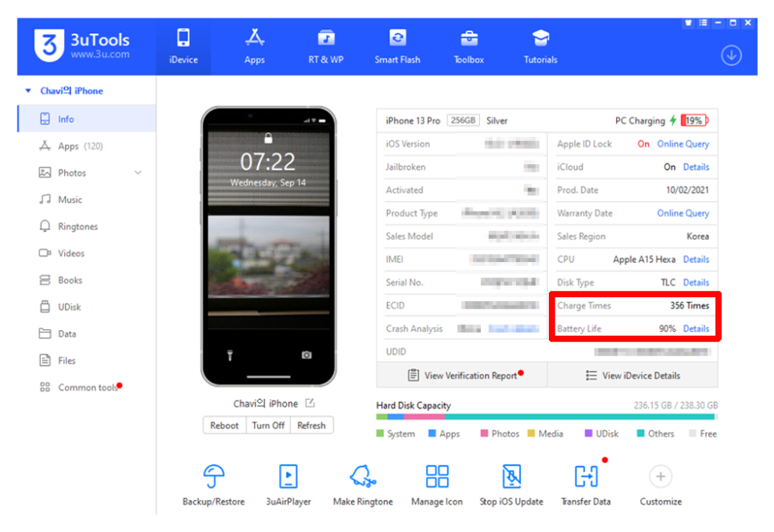Image resolution: width=774 pixels, height=532 pixels.
Task: Open CPU Details link
Action: tap(696, 259)
